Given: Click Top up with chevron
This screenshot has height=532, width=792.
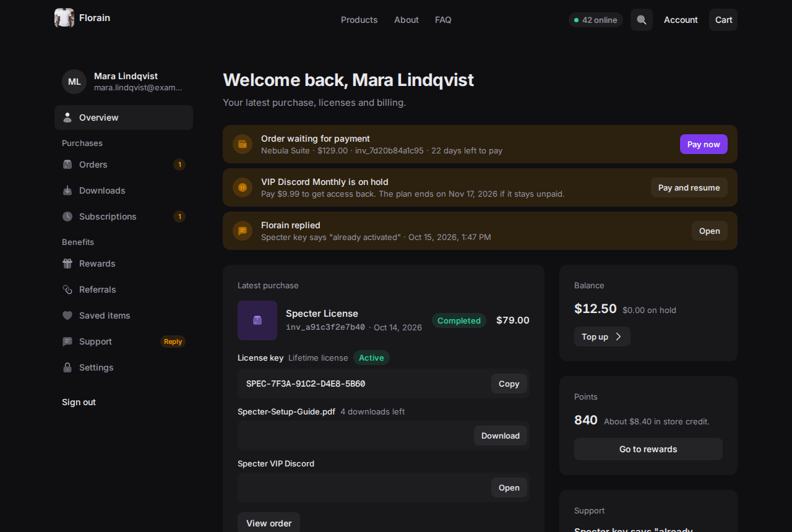Looking at the screenshot, I should pyautogui.click(x=602, y=337).
